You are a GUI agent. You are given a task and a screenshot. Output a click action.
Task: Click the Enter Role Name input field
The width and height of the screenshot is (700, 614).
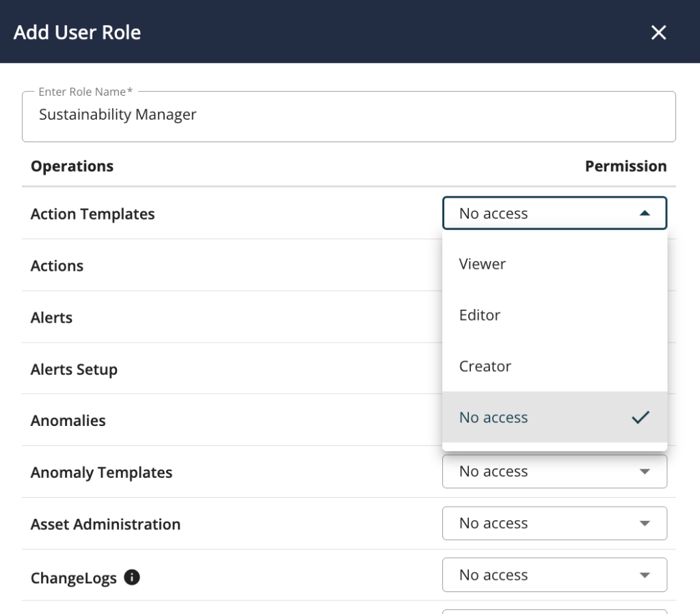pos(349,116)
